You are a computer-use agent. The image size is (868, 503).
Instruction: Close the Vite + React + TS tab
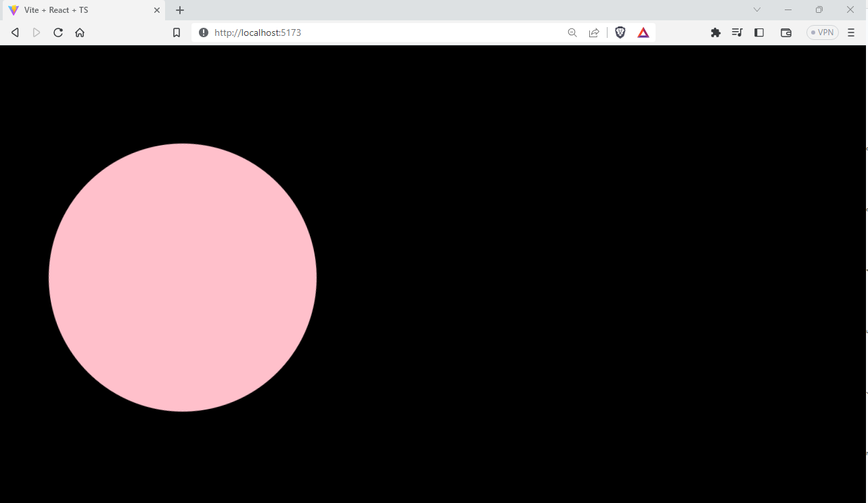pos(157,10)
